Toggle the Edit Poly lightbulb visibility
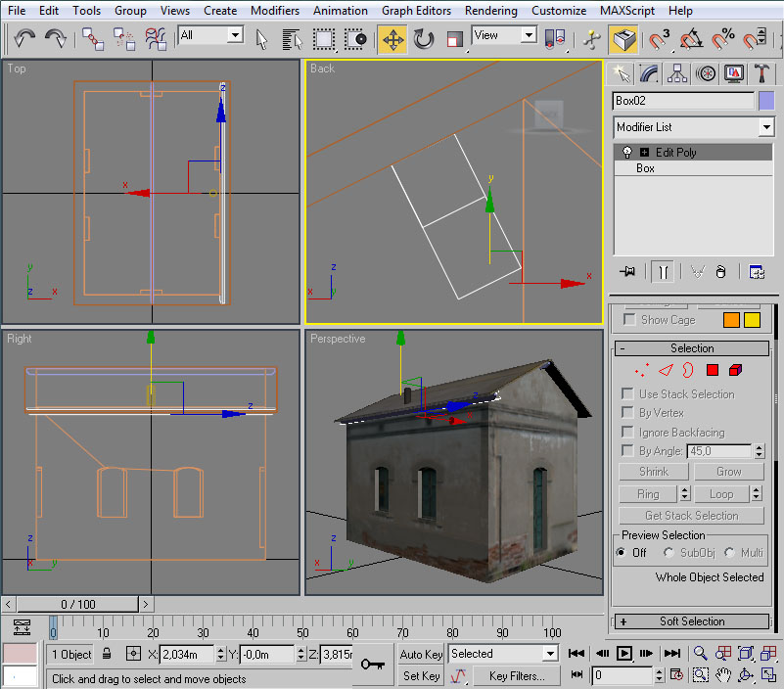784x689 pixels. click(x=627, y=153)
